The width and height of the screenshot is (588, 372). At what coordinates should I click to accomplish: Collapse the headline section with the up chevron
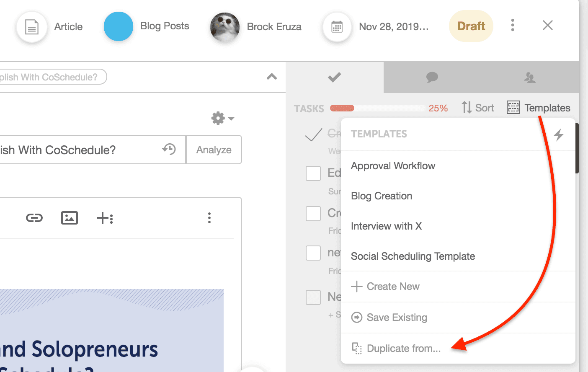(272, 77)
